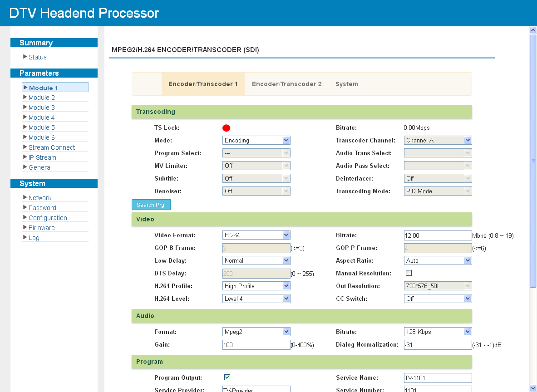Open Network system settings

point(40,198)
